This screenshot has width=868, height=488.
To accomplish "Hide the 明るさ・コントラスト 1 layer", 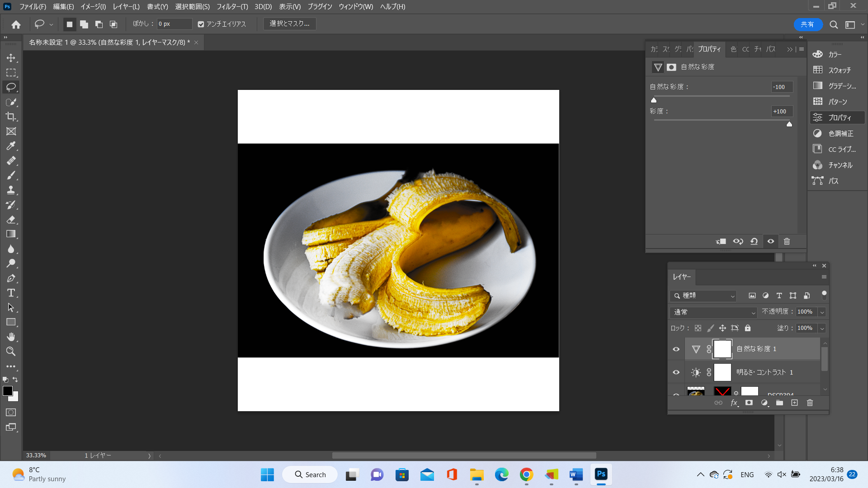I will coord(676,372).
